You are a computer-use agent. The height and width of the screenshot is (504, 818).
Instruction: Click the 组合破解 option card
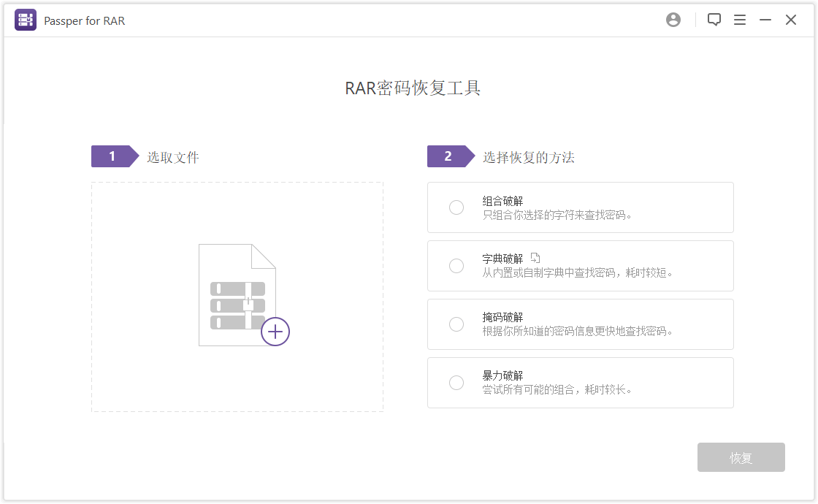(x=580, y=207)
